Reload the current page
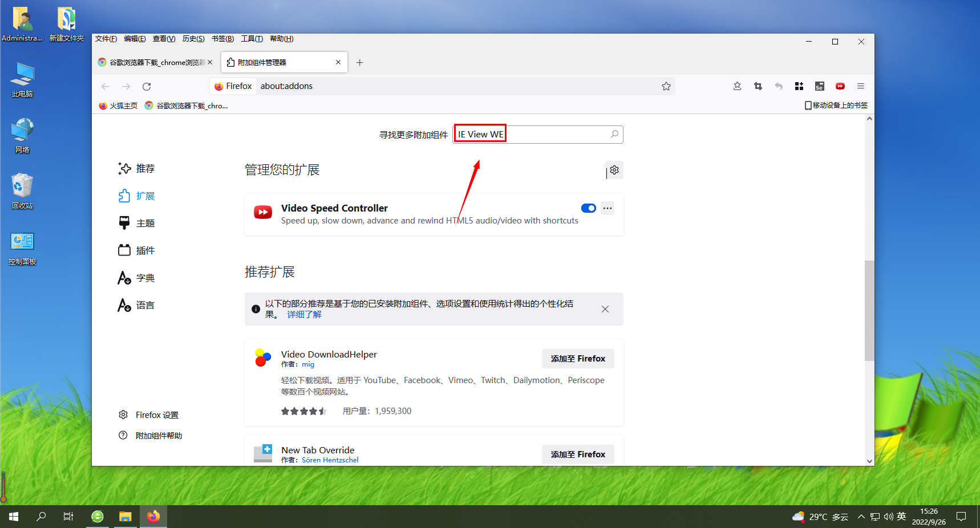This screenshot has width=980, height=528. (147, 86)
